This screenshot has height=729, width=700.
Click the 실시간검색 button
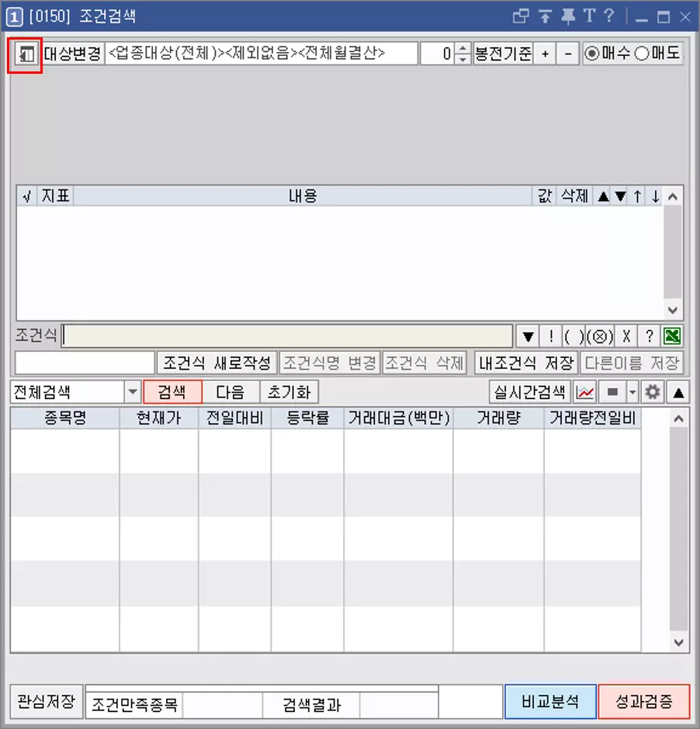click(x=530, y=392)
